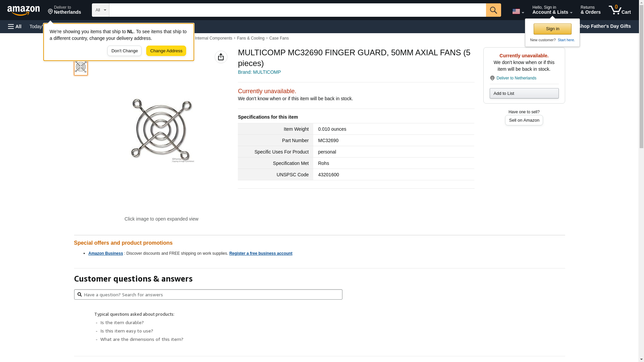Click the search magnifier button
Viewport: 644px width, 362px height.
pos(493,10)
